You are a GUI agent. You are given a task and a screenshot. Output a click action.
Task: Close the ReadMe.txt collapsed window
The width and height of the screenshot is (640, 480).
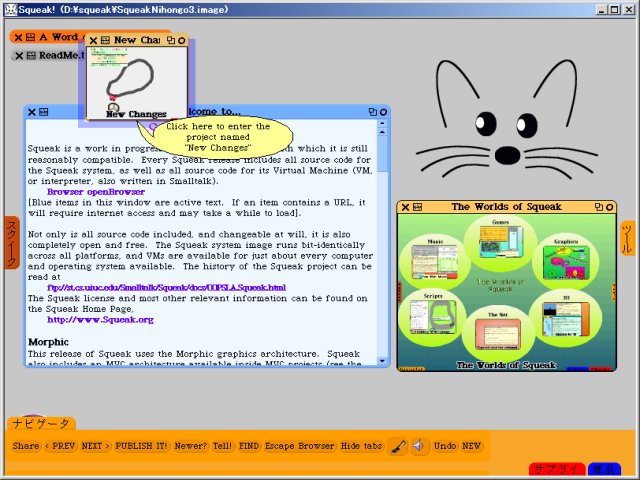tap(19, 56)
